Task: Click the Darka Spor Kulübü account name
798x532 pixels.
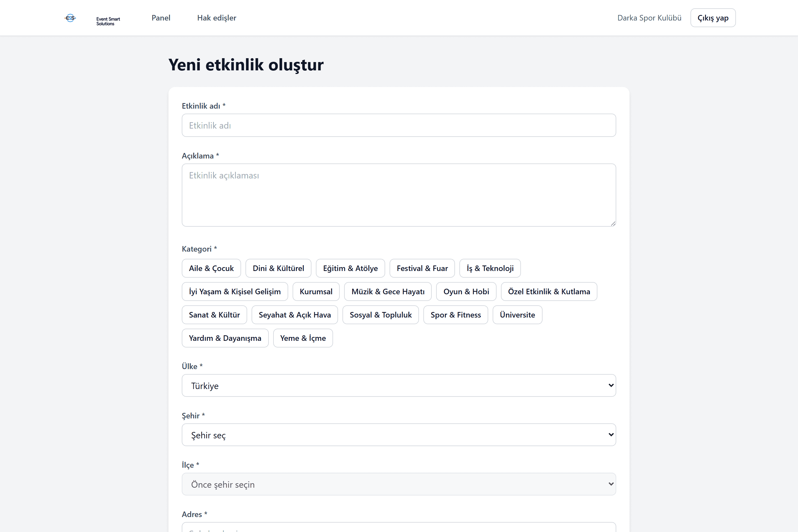Action: tap(649, 18)
